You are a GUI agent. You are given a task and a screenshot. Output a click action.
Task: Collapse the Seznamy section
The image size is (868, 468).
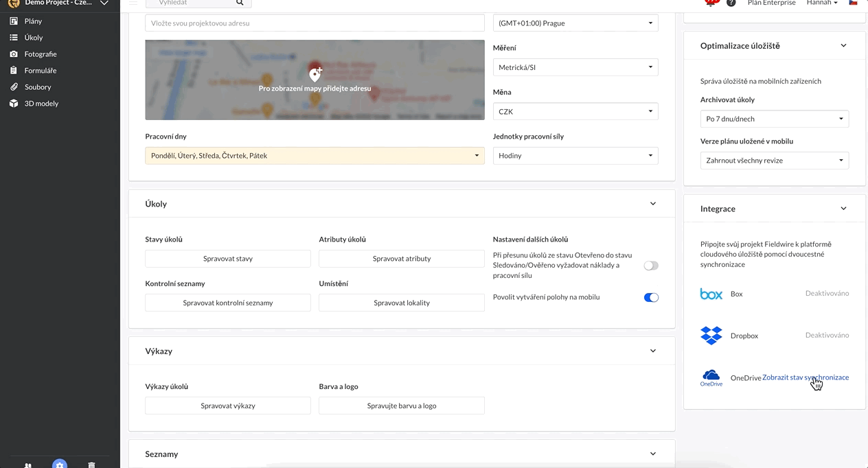(653, 454)
